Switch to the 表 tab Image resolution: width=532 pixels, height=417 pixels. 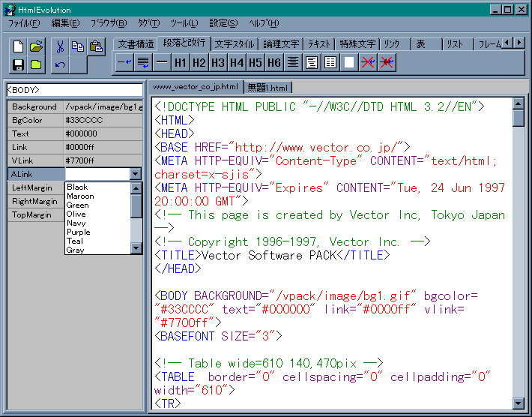[x=427, y=44]
